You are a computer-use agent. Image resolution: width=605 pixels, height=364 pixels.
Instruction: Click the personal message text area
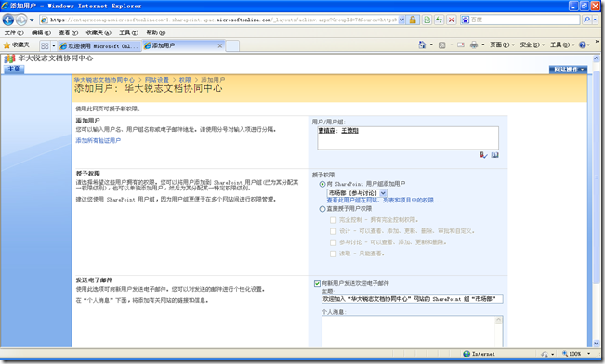408,331
